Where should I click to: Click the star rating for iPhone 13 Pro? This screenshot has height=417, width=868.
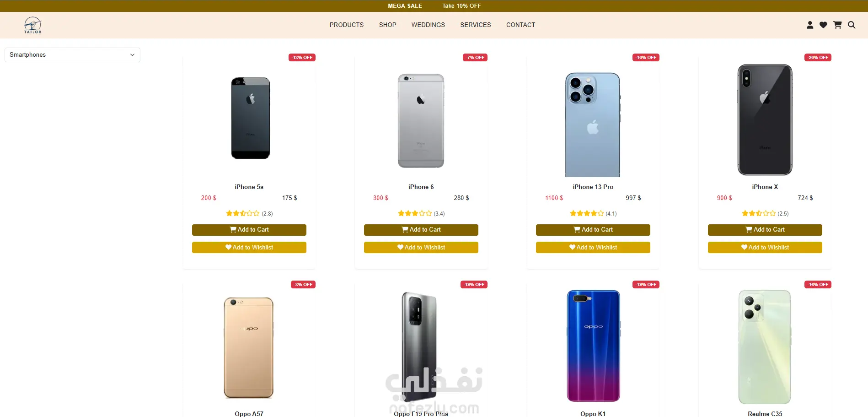point(587,213)
